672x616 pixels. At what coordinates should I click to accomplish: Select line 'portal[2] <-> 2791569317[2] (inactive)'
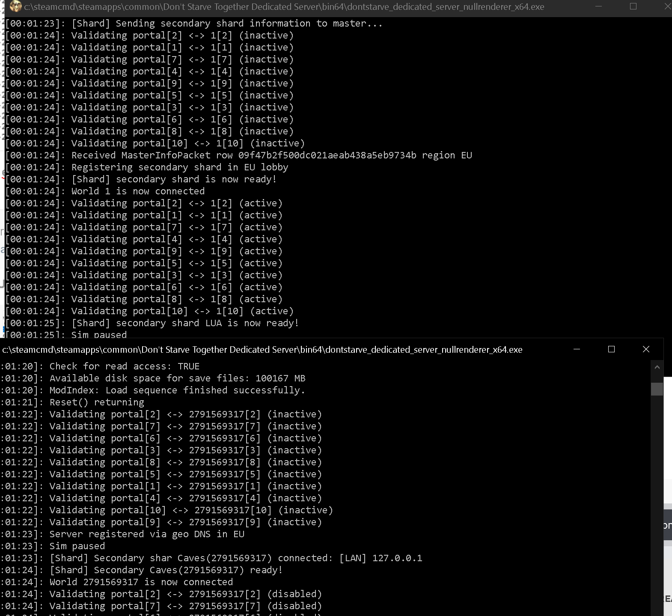coord(161,414)
